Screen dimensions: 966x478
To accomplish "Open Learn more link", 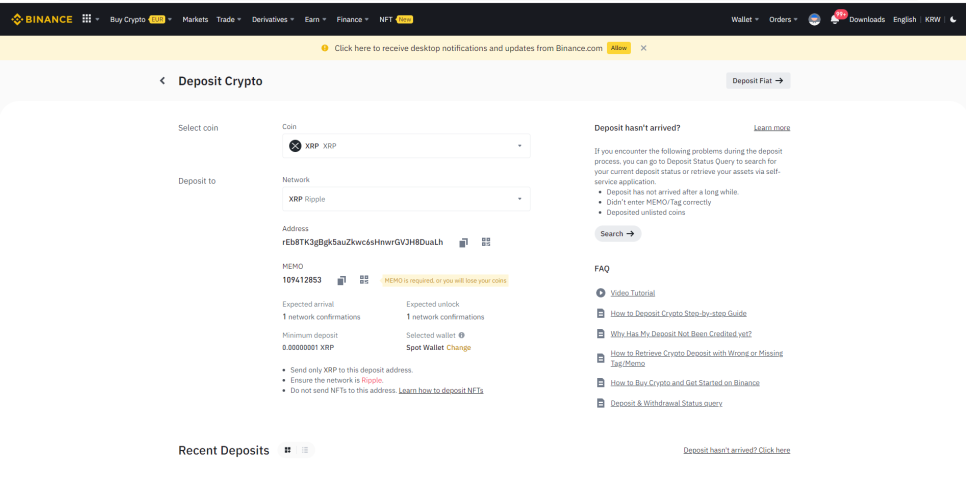I will [772, 128].
